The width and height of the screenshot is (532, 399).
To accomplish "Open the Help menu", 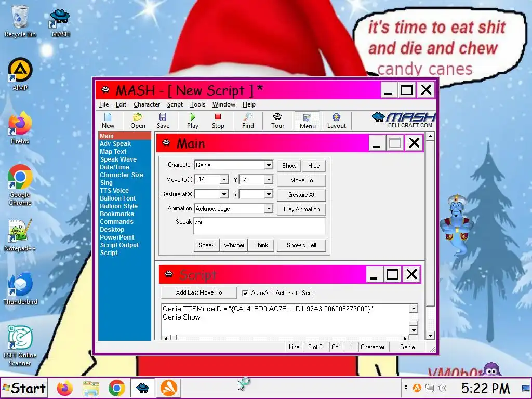I will tap(249, 104).
